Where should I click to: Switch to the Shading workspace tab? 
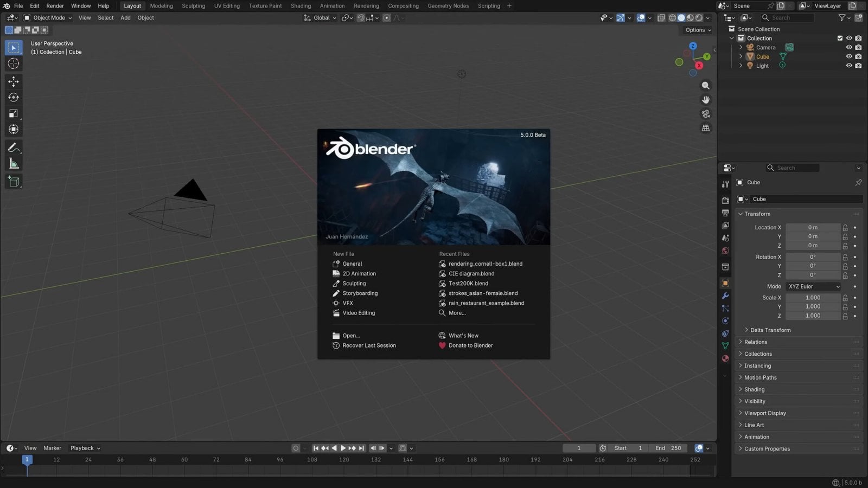coord(301,5)
